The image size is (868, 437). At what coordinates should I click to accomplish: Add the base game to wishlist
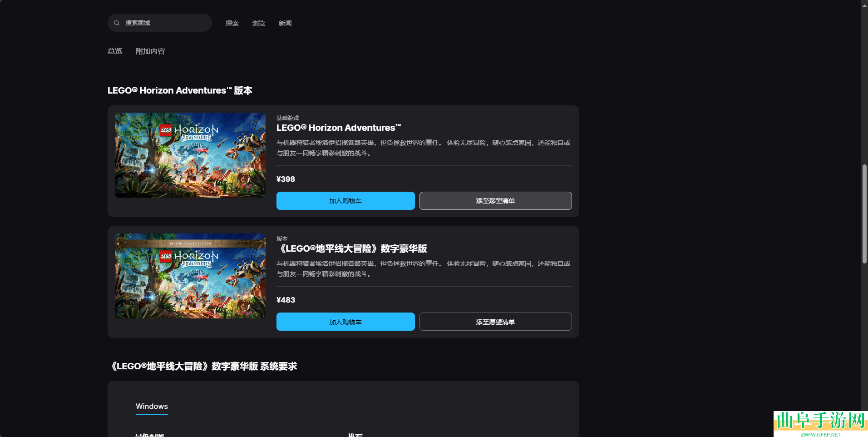tap(495, 200)
